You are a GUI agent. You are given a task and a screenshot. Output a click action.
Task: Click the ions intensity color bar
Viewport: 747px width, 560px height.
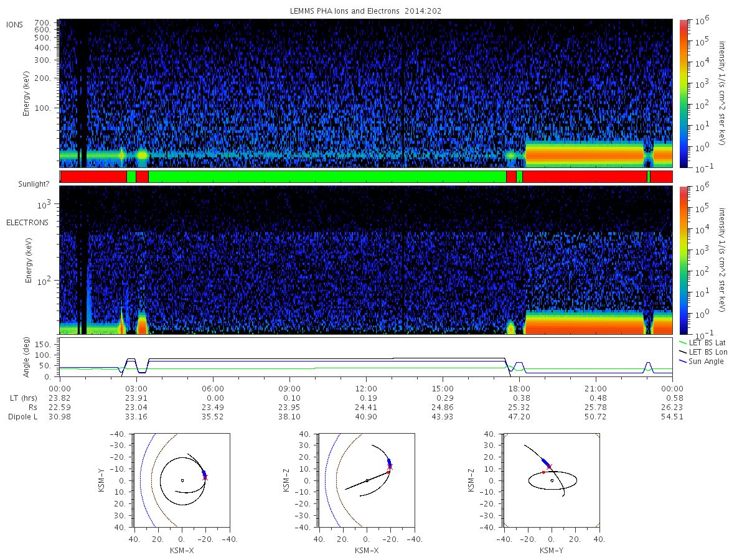pyautogui.click(x=684, y=93)
